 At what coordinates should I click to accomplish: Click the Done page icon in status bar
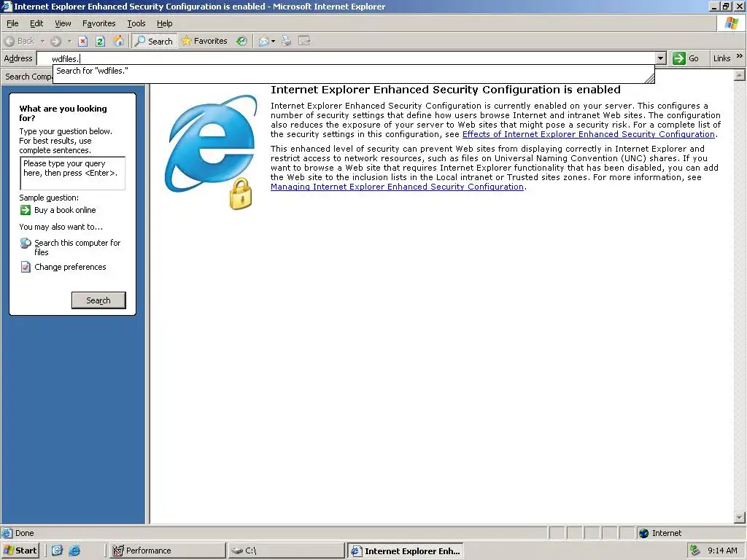point(7,533)
